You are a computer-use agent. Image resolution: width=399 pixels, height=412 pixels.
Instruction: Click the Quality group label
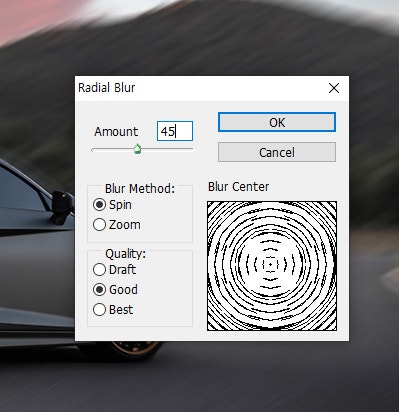coord(125,254)
